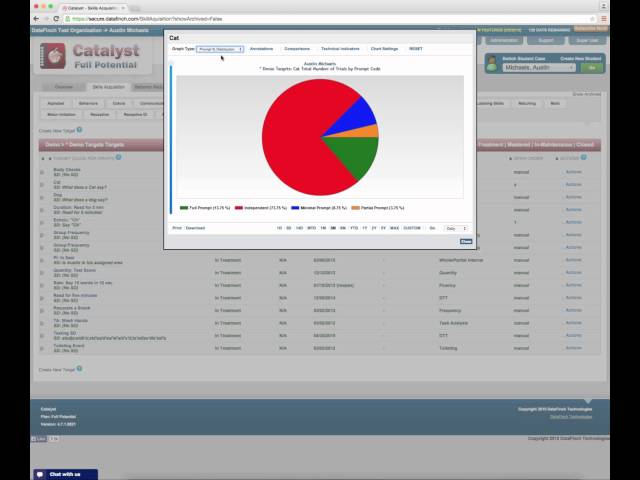640x480 pixels.
Task: Tick the Dog target row checkbox
Action: (x=42, y=198)
